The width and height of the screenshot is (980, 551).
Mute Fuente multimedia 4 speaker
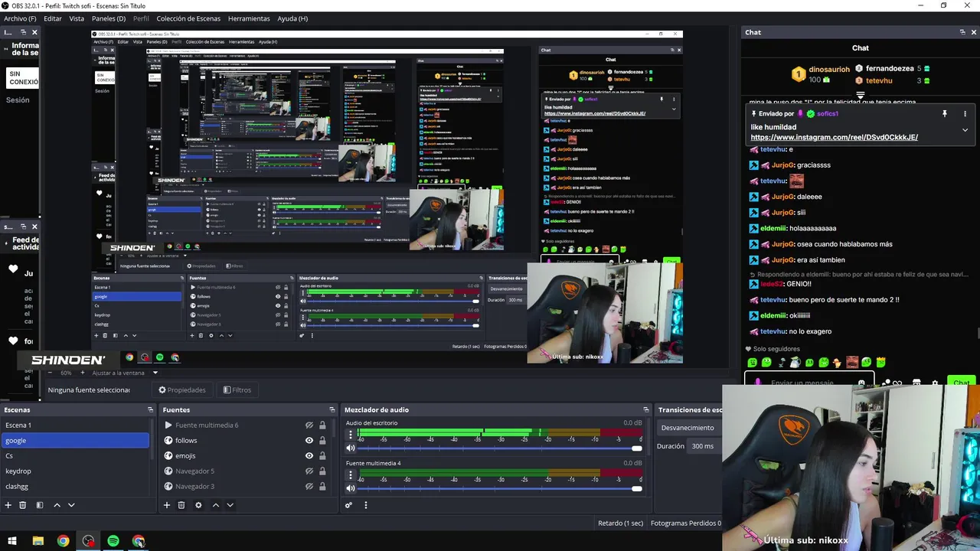pos(351,489)
